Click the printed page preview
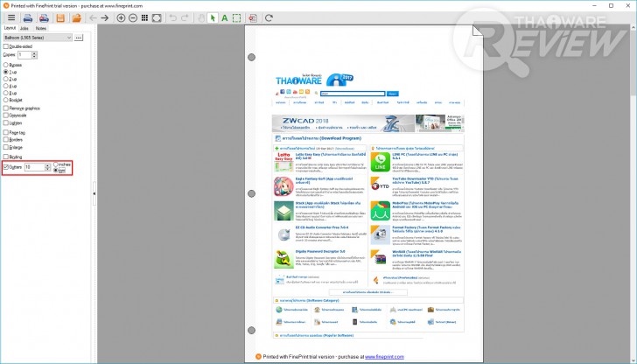The image size is (637, 364). (364, 194)
